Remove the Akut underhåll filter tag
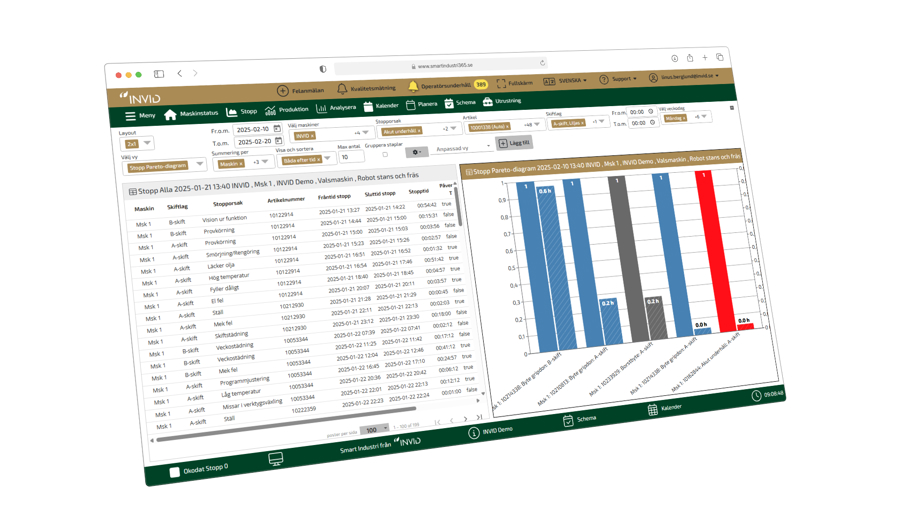 [419, 131]
